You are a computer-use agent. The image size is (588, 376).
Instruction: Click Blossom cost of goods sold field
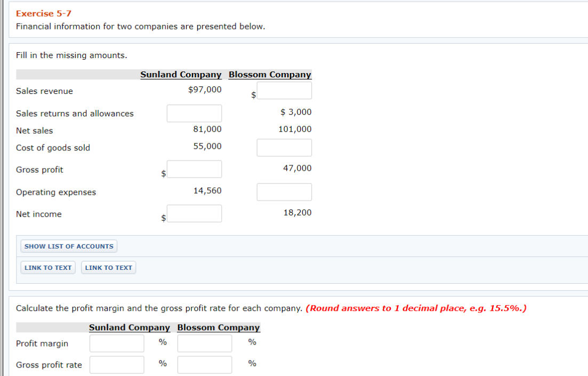click(x=284, y=148)
